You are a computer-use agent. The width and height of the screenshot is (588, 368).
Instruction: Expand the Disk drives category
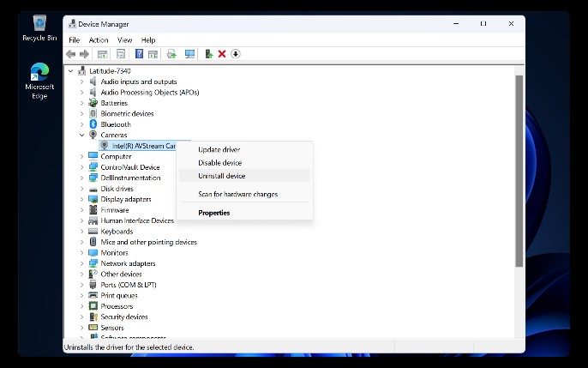point(81,189)
